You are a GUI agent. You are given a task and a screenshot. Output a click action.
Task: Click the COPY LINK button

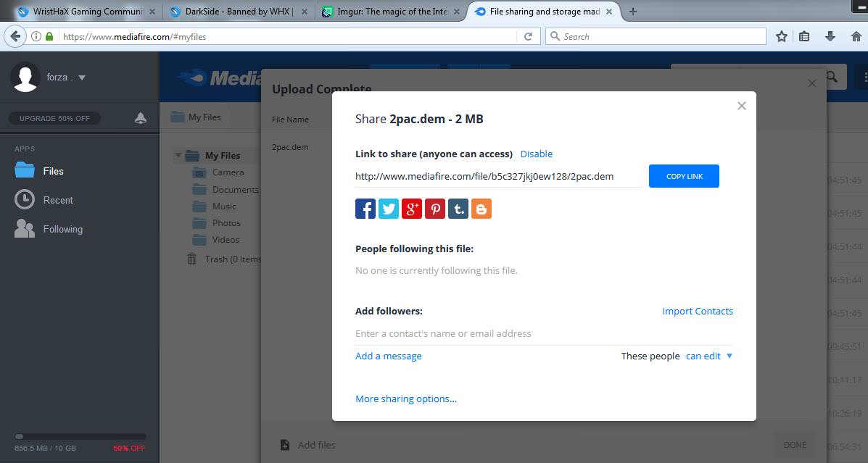(685, 176)
